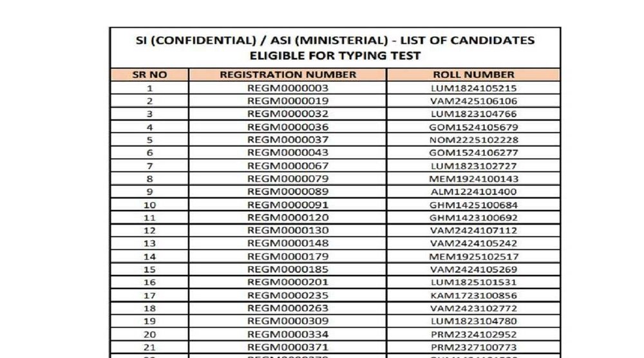644x358 pixels.
Task: Click roll number ALM1224101400
Action: tap(473, 192)
